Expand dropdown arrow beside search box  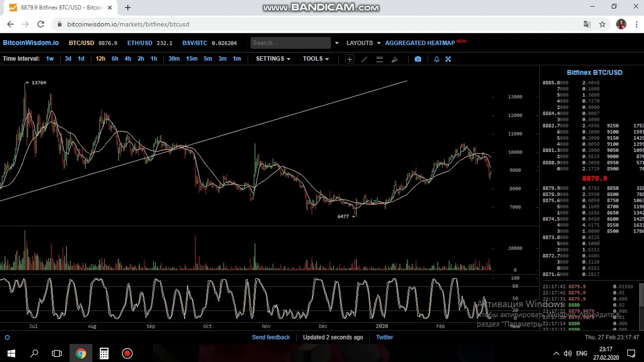pos(337,43)
